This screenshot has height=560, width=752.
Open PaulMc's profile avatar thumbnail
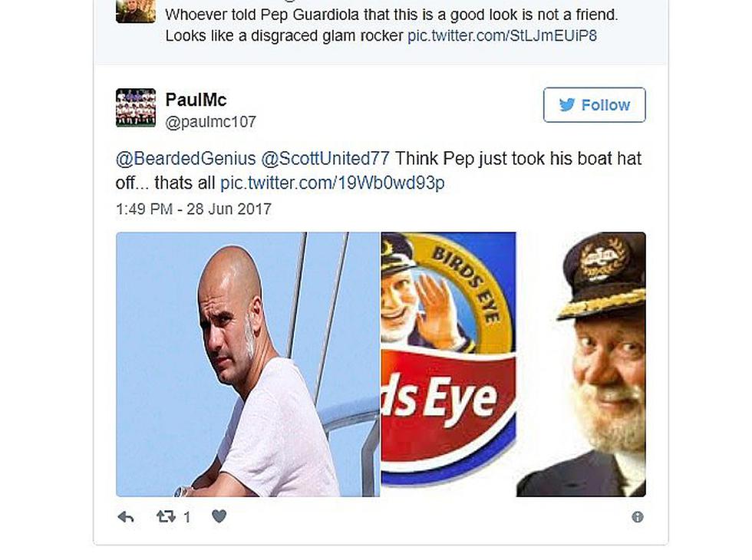[136, 107]
